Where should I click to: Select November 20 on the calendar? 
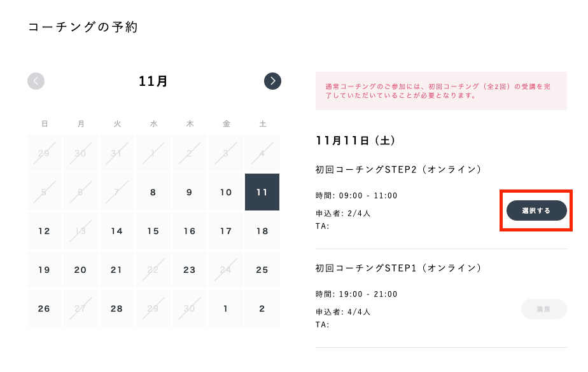click(x=80, y=270)
